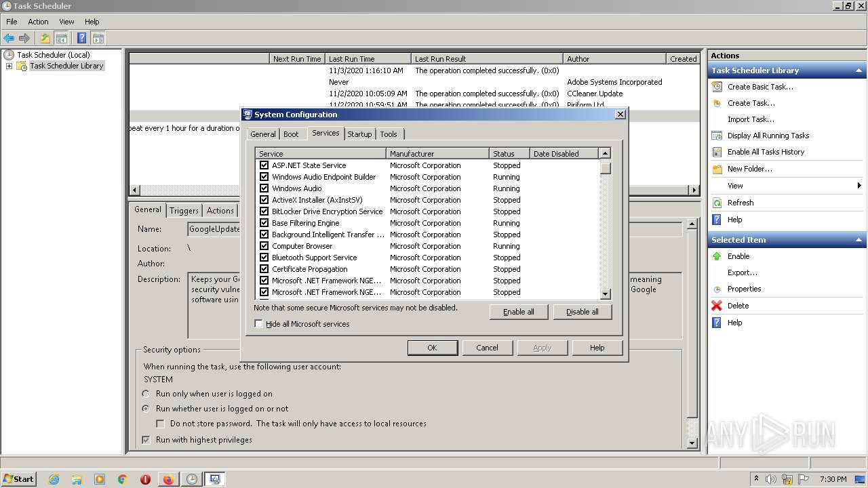Click the Enable All Tasks History icon
868x488 pixels.
(717, 152)
